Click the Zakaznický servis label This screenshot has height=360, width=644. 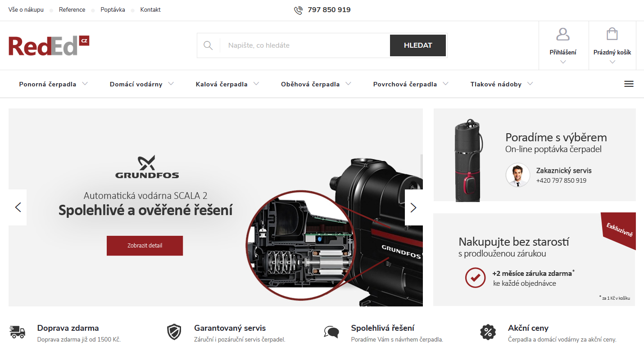[564, 171]
